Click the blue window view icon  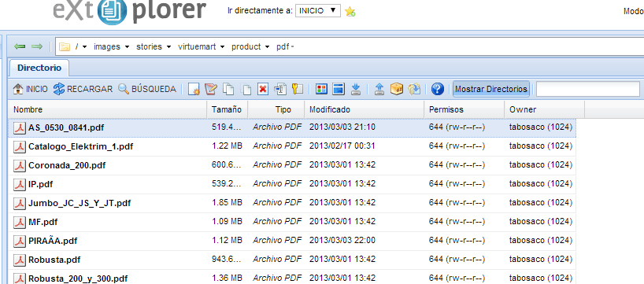coord(339,89)
